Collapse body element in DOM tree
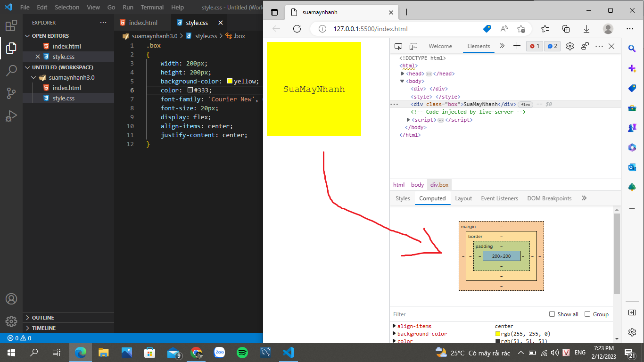Screen dimensions: 644x362 [402, 81]
